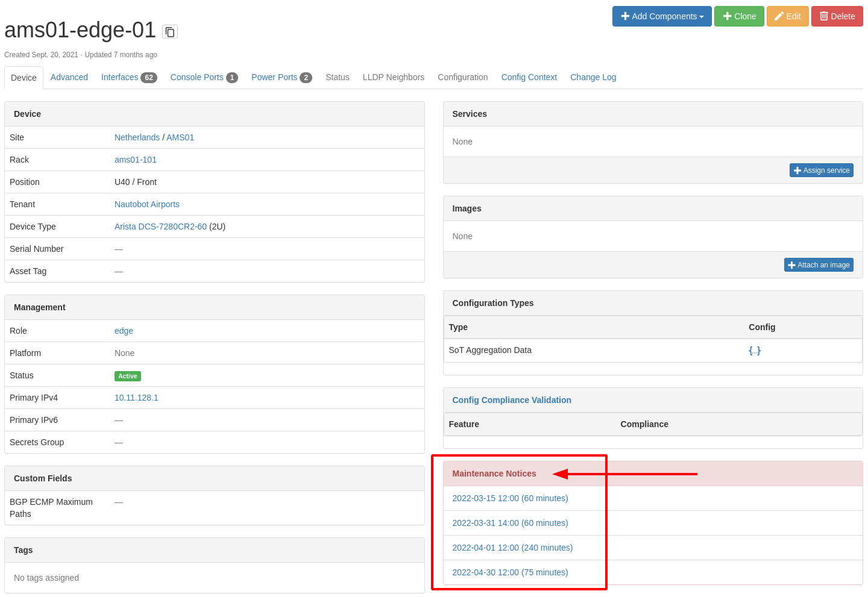This screenshot has height=597, width=868.
Task: Open the rack ams01-101 link
Action: pos(135,159)
